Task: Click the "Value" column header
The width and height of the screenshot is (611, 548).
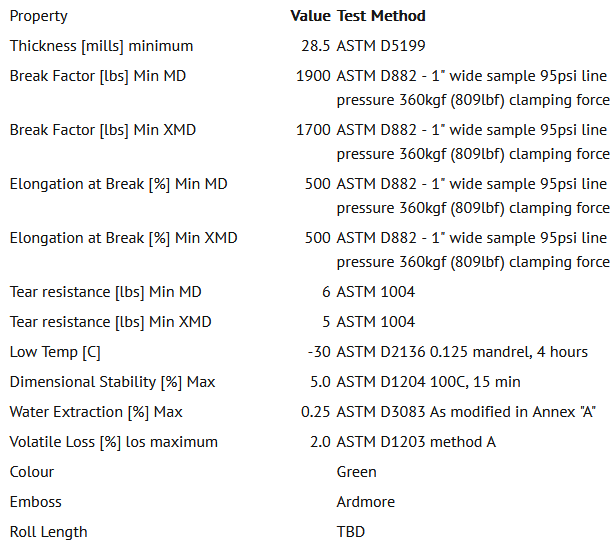Action: pyautogui.click(x=309, y=16)
